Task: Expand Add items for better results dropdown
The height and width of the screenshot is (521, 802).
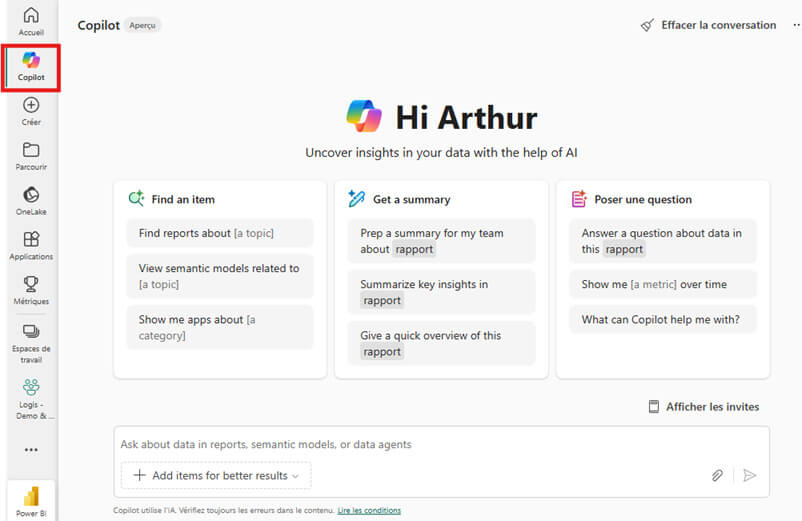Action: (x=216, y=476)
